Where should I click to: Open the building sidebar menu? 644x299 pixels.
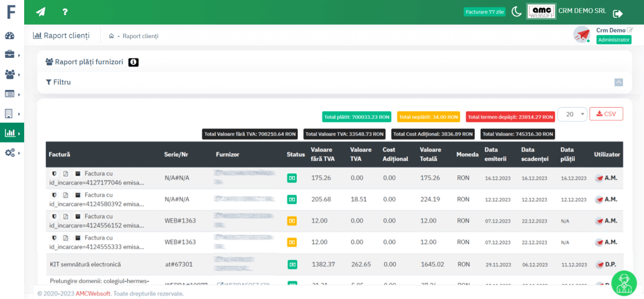9,114
